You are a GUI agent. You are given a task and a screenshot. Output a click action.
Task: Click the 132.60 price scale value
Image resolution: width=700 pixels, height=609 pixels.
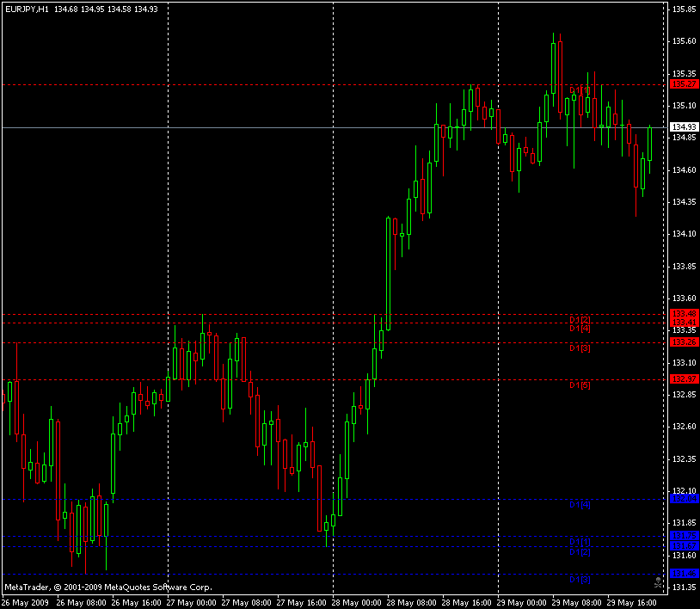[x=685, y=427]
